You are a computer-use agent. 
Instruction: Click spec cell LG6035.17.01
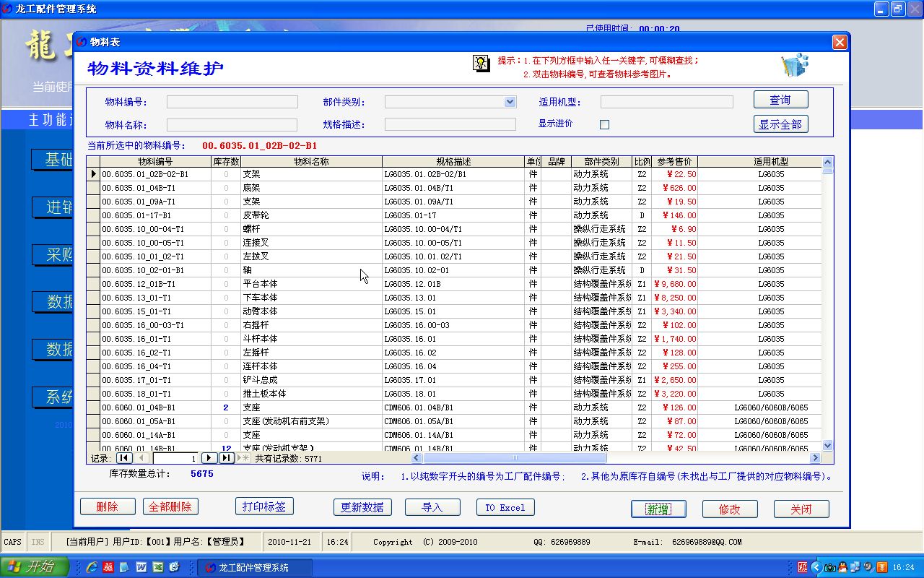(x=453, y=380)
